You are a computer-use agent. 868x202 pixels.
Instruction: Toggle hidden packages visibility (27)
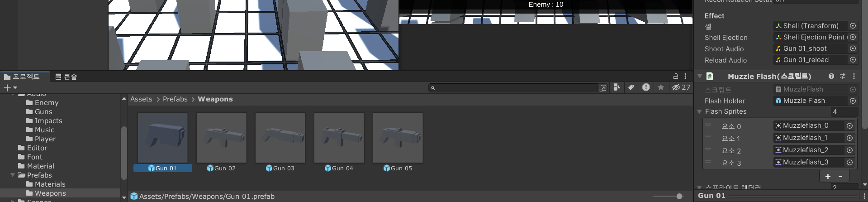click(x=681, y=87)
